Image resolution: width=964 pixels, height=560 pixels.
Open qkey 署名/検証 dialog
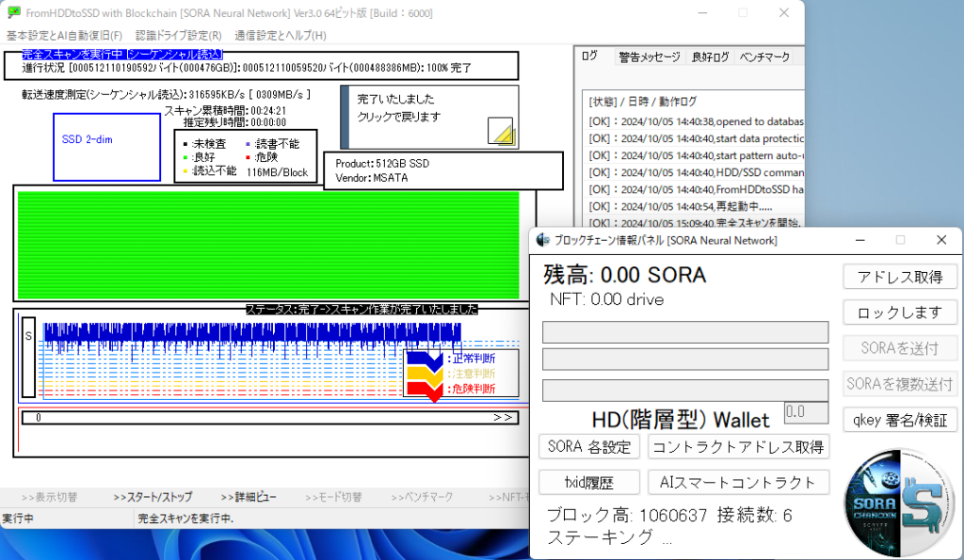click(900, 420)
